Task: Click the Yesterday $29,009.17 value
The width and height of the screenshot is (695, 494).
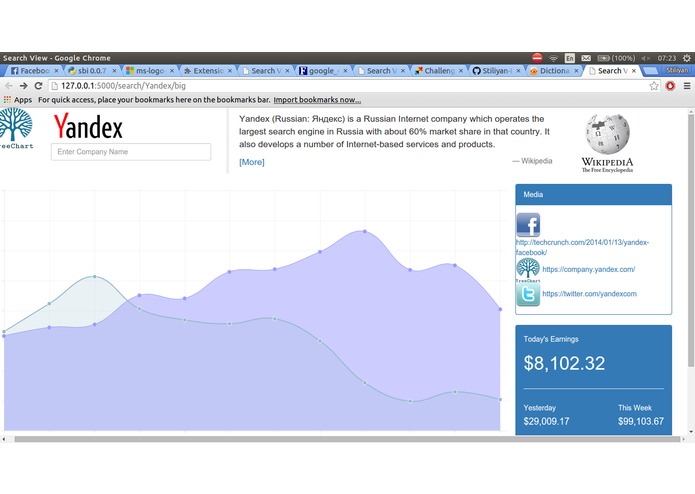Action: [546, 421]
